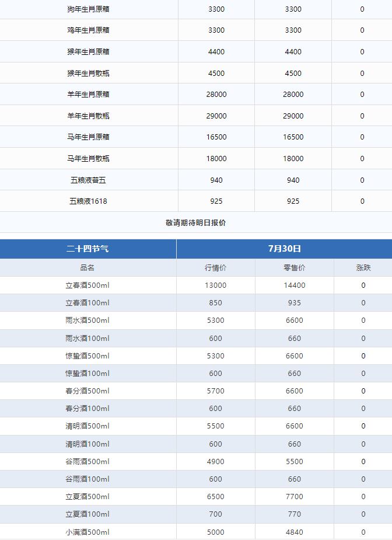Screen dimensions: 392x540
Task: Click the 7月30日 date header
Action: (285, 249)
